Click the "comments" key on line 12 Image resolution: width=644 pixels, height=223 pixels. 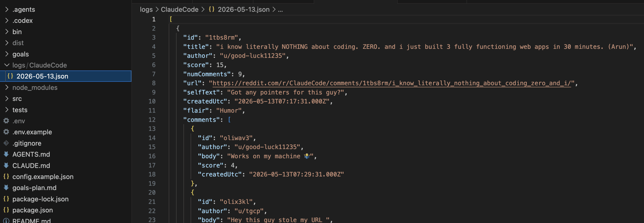pyautogui.click(x=202, y=120)
